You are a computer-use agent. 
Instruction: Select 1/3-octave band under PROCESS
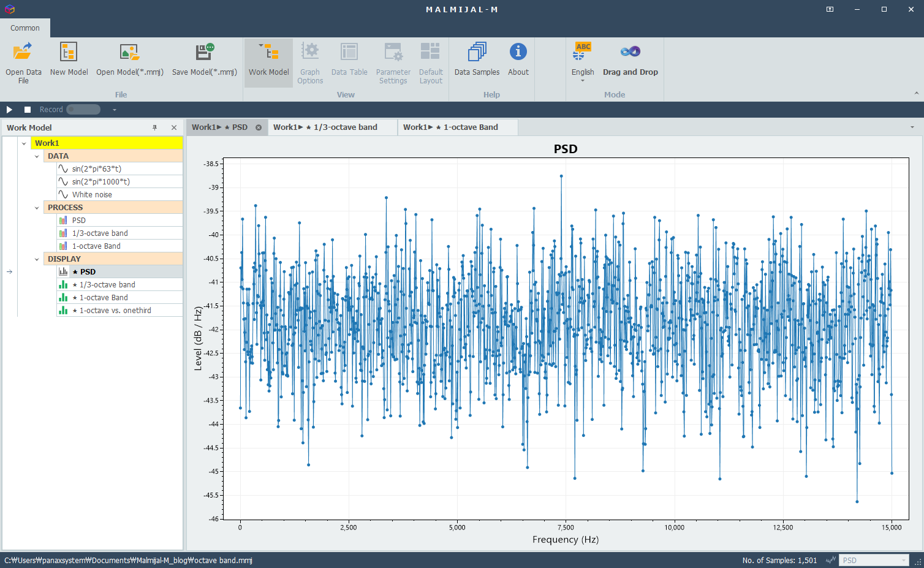click(119, 233)
